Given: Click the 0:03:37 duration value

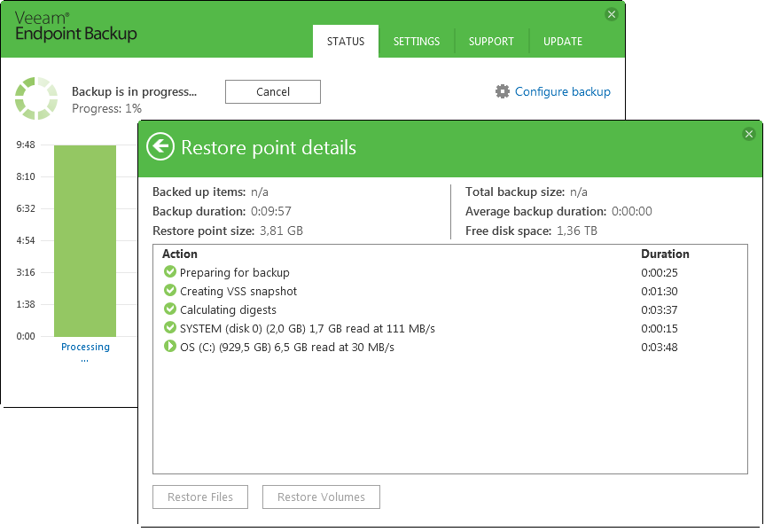Looking at the screenshot, I should tap(660, 309).
